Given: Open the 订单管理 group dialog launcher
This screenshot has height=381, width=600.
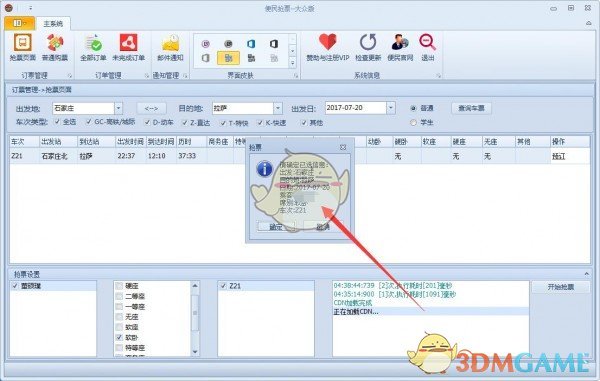Looking at the screenshot, I should pyautogui.click(x=147, y=76).
